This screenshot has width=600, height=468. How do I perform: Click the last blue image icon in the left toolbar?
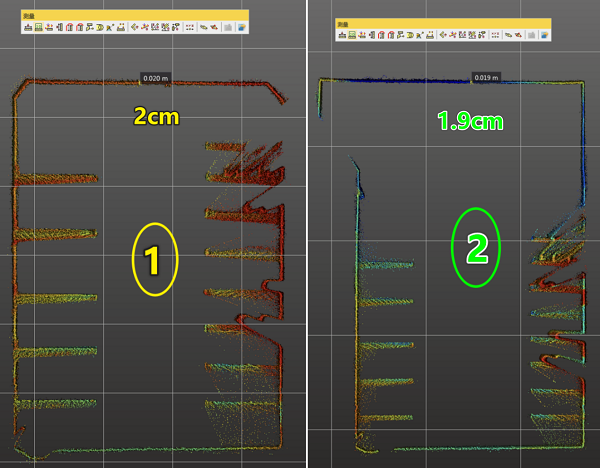tap(241, 28)
